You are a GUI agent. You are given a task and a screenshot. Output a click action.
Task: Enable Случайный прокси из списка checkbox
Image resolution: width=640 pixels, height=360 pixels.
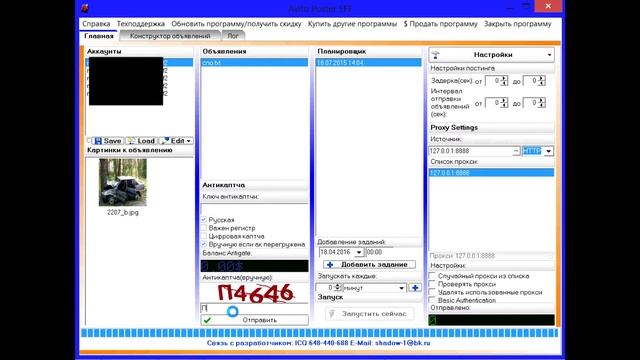pyautogui.click(x=432, y=276)
